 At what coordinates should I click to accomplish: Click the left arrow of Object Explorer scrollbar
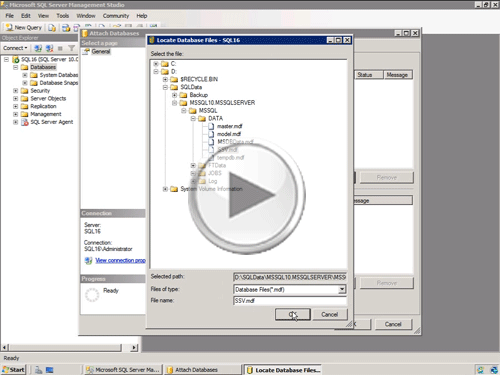(5, 348)
